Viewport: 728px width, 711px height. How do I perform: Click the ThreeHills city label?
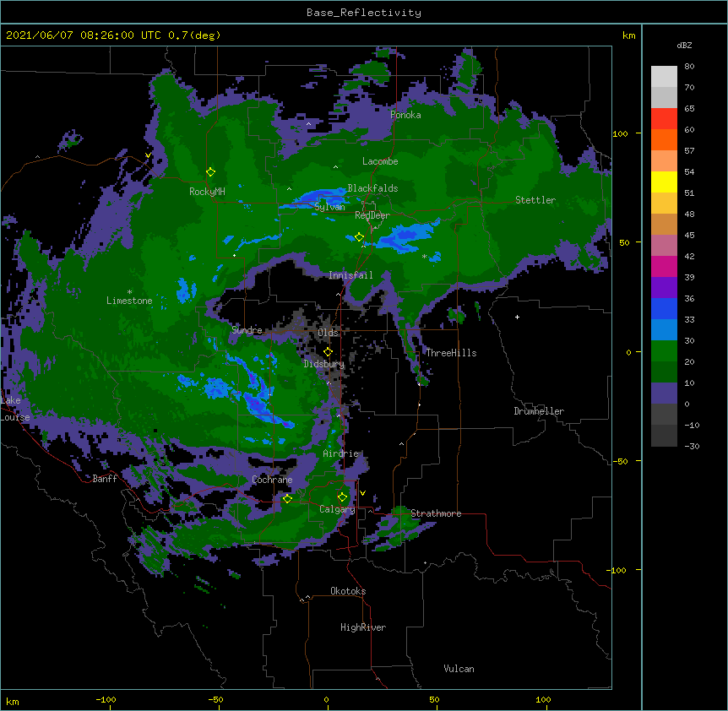point(451,353)
